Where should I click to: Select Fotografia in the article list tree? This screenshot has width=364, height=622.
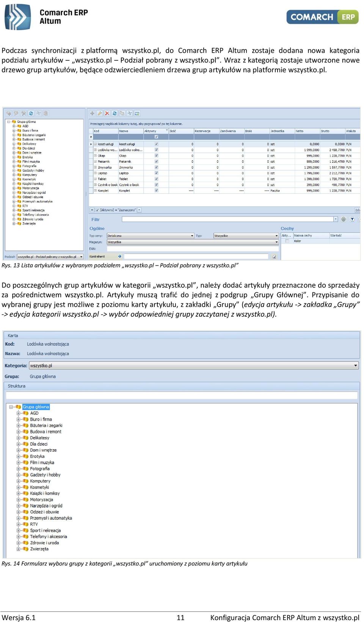(29, 166)
